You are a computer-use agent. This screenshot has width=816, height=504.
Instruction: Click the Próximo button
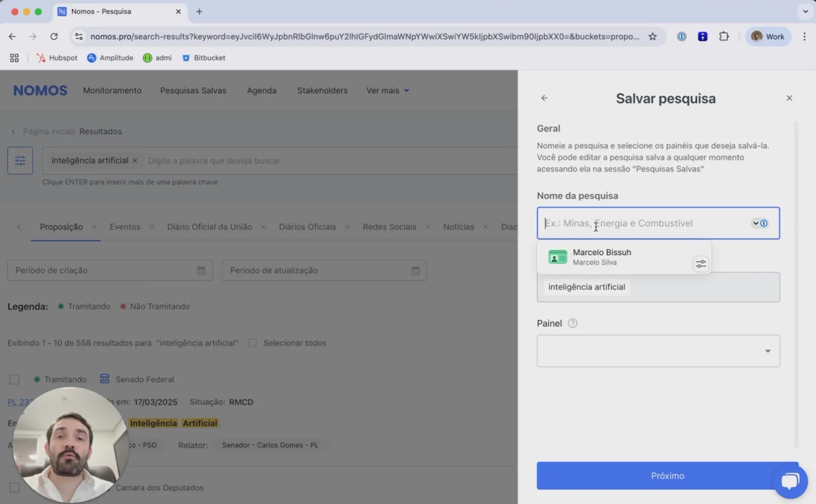(x=668, y=475)
